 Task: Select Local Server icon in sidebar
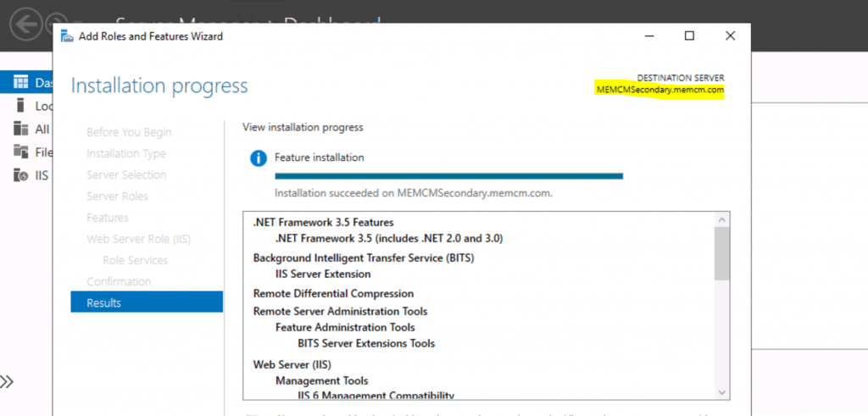(20, 105)
